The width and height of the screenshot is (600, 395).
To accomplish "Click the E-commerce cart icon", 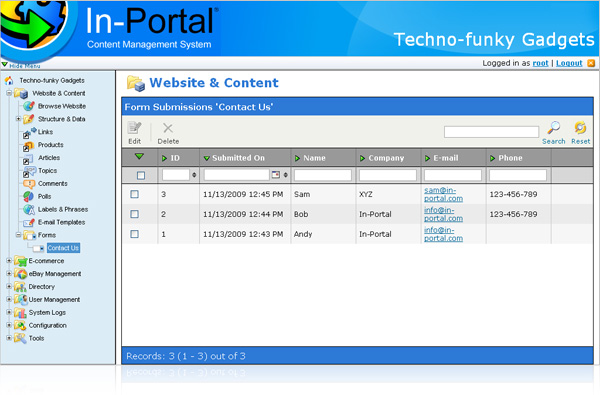I will (x=20, y=261).
